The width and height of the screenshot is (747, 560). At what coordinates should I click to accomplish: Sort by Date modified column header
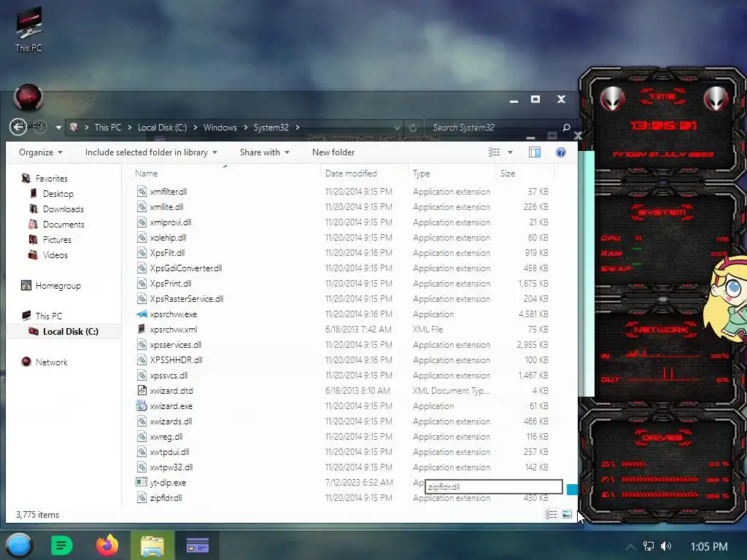[x=351, y=174]
